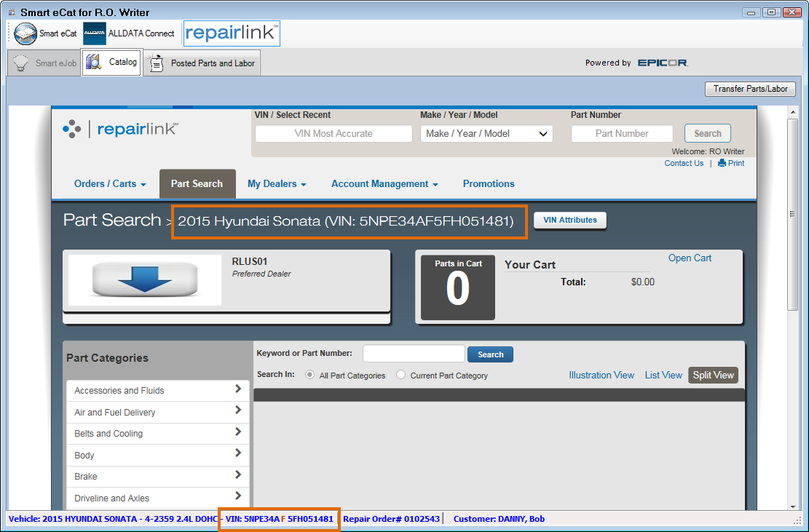
Task: Click the printer icon next to Print
Action: (722, 163)
